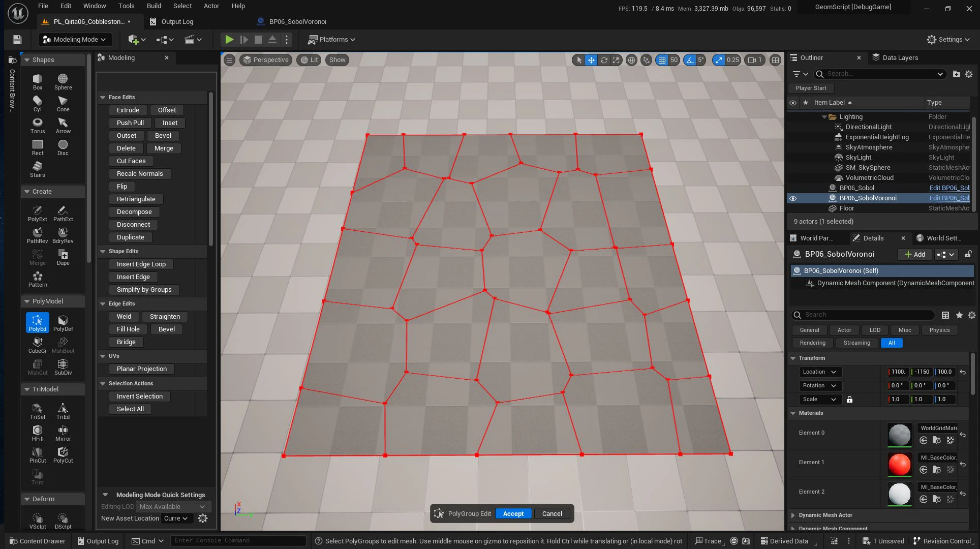Toggle scale snapping in viewport
This screenshot has height=549, width=980.
point(718,60)
